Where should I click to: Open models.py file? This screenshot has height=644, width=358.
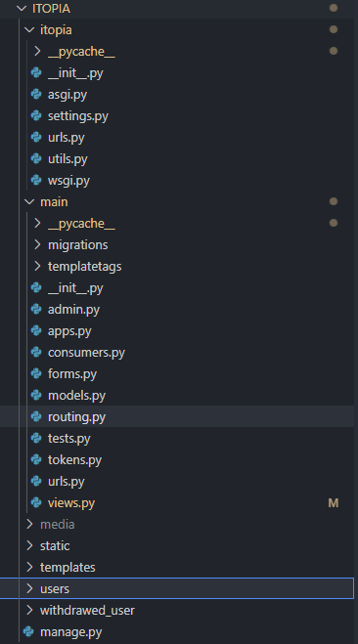77,396
